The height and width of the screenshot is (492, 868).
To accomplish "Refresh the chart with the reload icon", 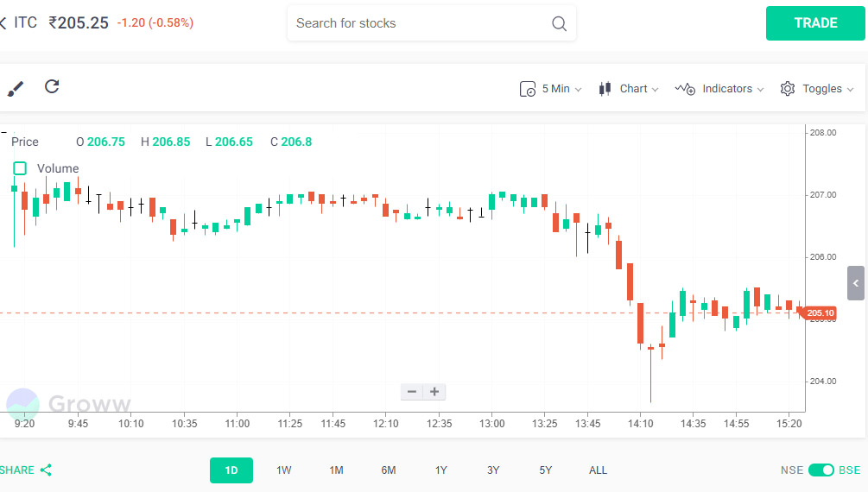I will (52, 86).
